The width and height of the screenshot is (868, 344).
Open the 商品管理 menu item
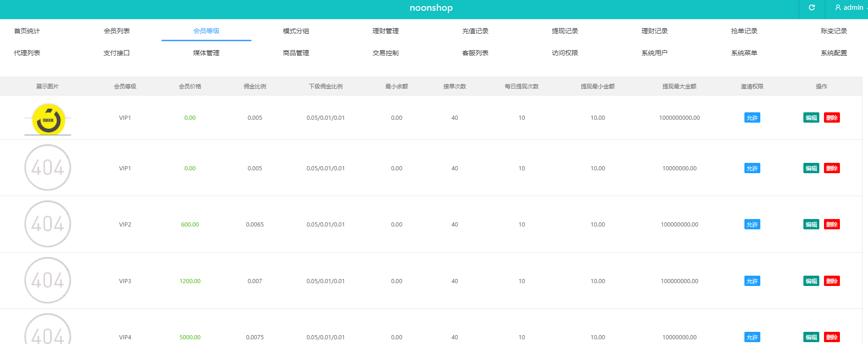click(x=296, y=53)
